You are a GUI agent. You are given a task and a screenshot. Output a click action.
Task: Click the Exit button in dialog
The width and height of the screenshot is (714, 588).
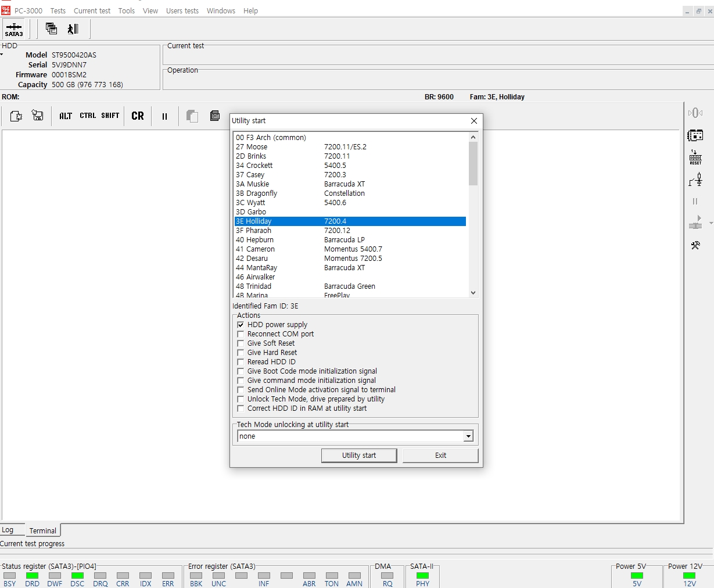(440, 456)
